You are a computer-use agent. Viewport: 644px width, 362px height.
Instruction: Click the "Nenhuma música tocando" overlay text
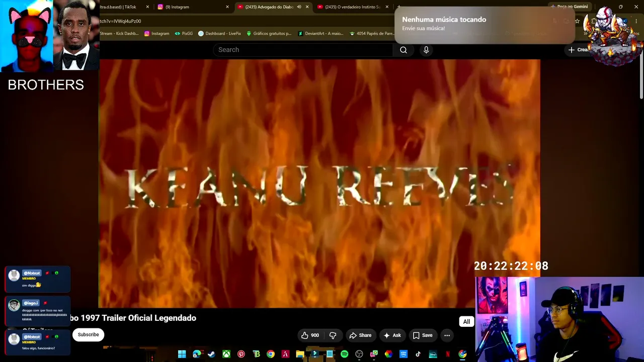pos(444,20)
